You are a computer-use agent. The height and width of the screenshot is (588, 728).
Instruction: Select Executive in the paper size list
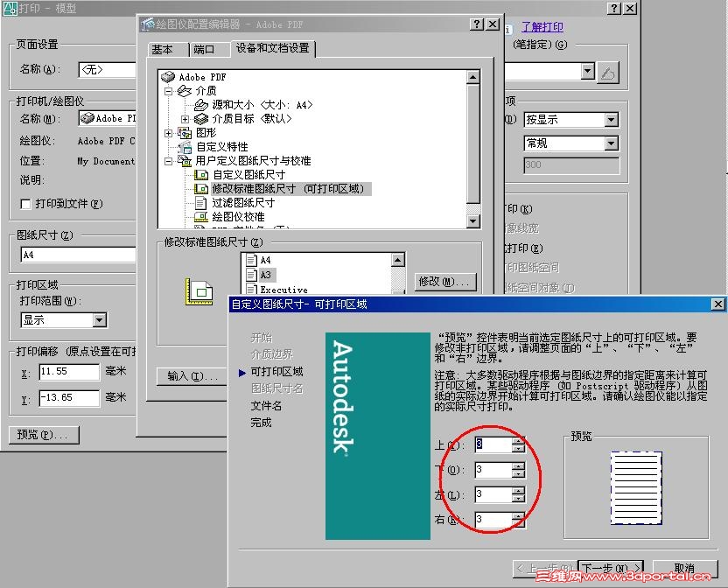pyautogui.click(x=283, y=290)
